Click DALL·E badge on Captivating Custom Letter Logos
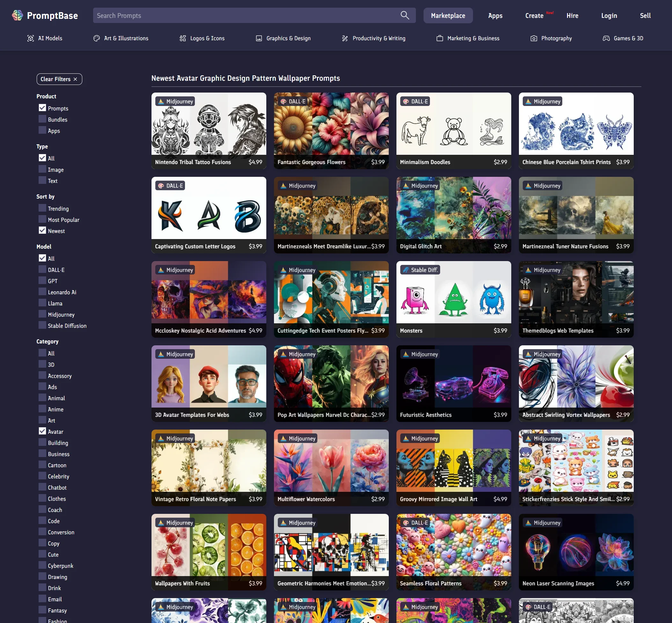The height and width of the screenshot is (623, 672). click(170, 186)
